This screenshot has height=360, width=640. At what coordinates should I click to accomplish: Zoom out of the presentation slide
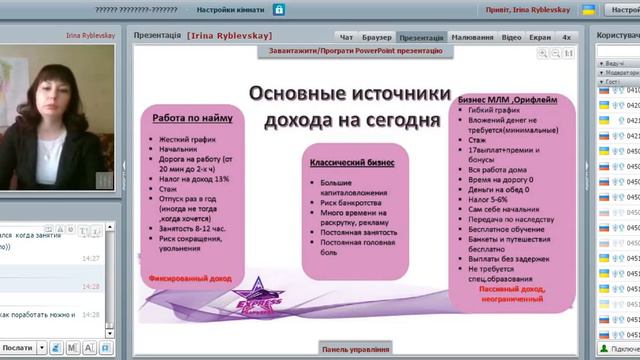click(556, 53)
